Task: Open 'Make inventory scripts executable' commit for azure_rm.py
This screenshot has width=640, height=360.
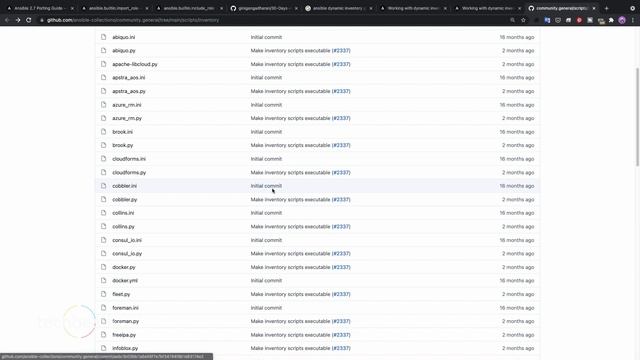Action: 290,118
